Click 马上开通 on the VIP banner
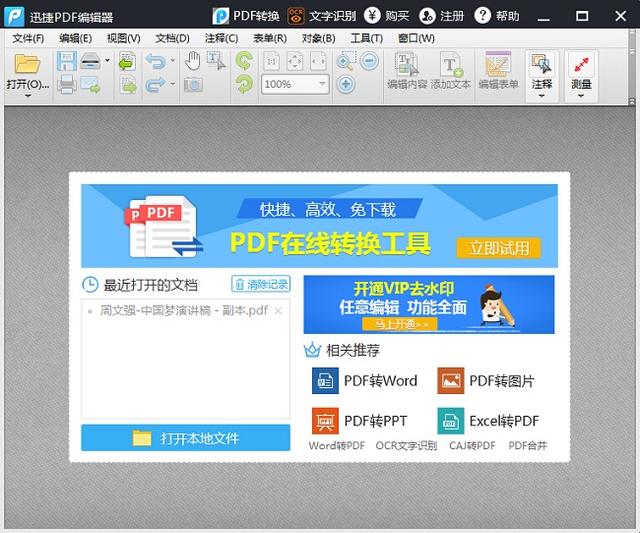Image resolution: width=640 pixels, height=533 pixels. tap(400, 324)
